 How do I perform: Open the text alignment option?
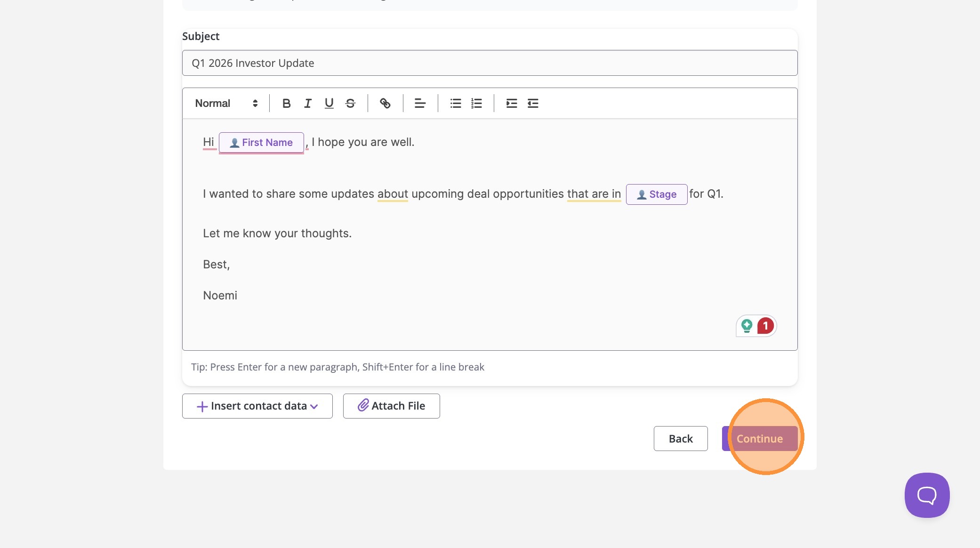click(x=420, y=103)
